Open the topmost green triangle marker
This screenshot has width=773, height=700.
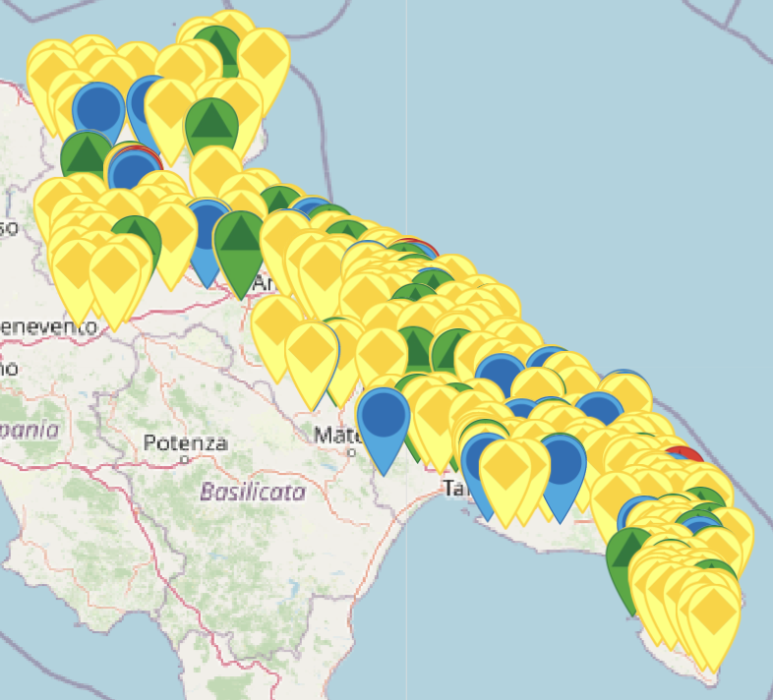click(x=216, y=46)
